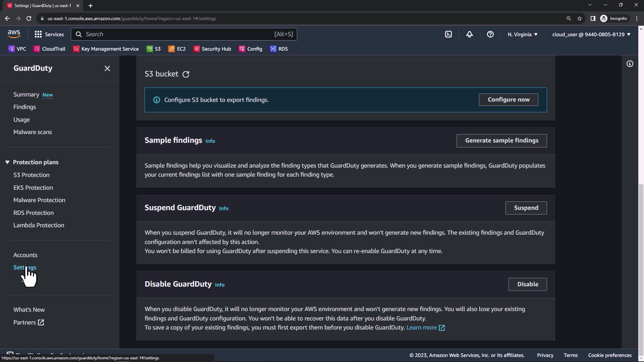Open the CloudShell icon in the header
Viewport: 644px width, 362px height.
448,34
